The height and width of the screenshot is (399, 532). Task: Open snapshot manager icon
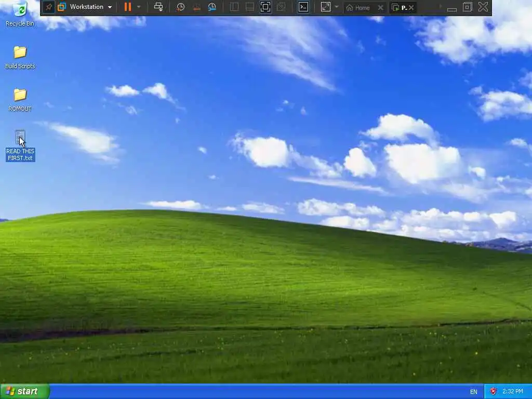coord(212,7)
